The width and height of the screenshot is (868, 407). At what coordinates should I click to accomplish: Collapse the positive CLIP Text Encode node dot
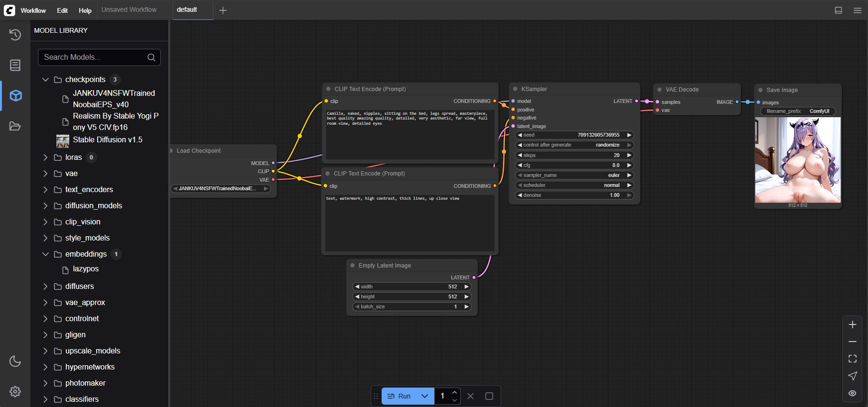tap(329, 89)
